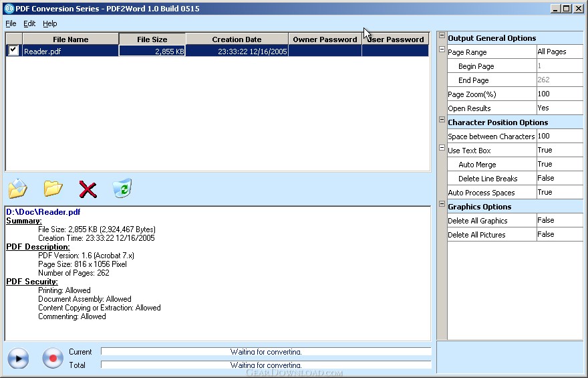Image resolution: width=588 pixels, height=378 pixels.
Task: Sort by File Size column header
Action: coord(152,39)
